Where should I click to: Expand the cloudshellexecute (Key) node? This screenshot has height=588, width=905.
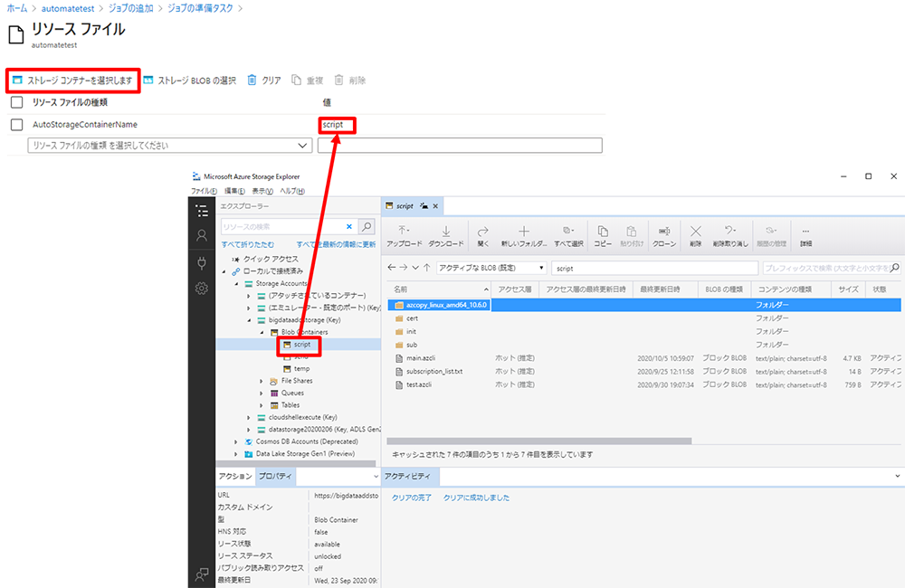[249, 417]
